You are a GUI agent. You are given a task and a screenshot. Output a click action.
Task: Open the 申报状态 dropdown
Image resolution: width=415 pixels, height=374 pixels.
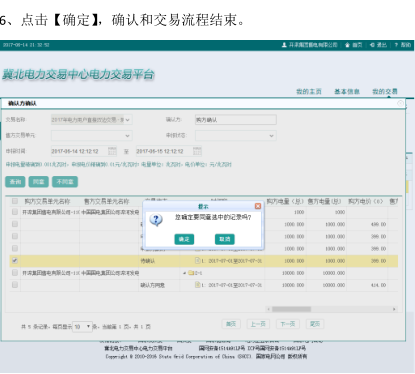click(x=236, y=136)
